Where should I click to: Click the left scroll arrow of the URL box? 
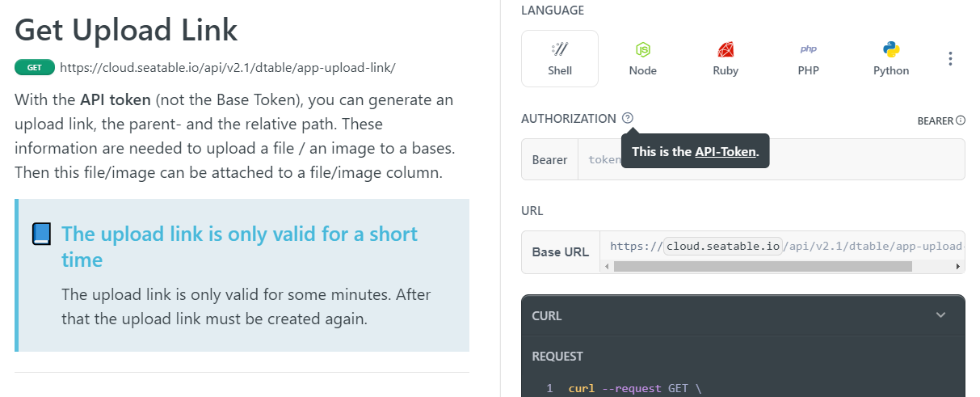point(607,266)
